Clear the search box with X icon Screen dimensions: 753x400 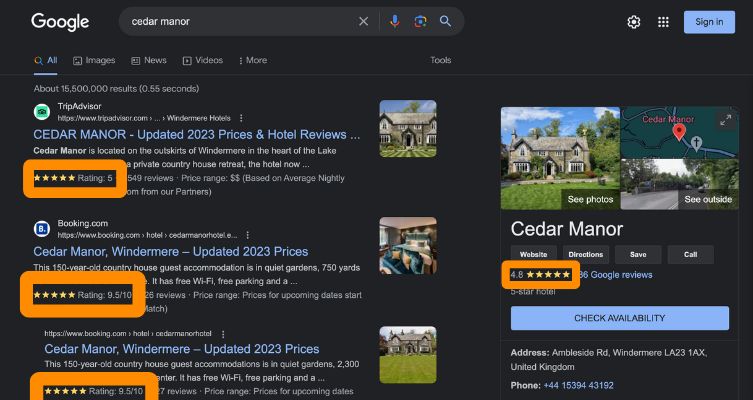coord(363,22)
